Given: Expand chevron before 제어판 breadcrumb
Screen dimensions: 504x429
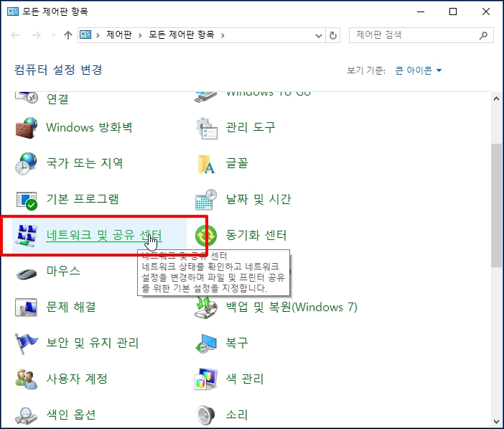Looking at the screenshot, I should (98, 35).
